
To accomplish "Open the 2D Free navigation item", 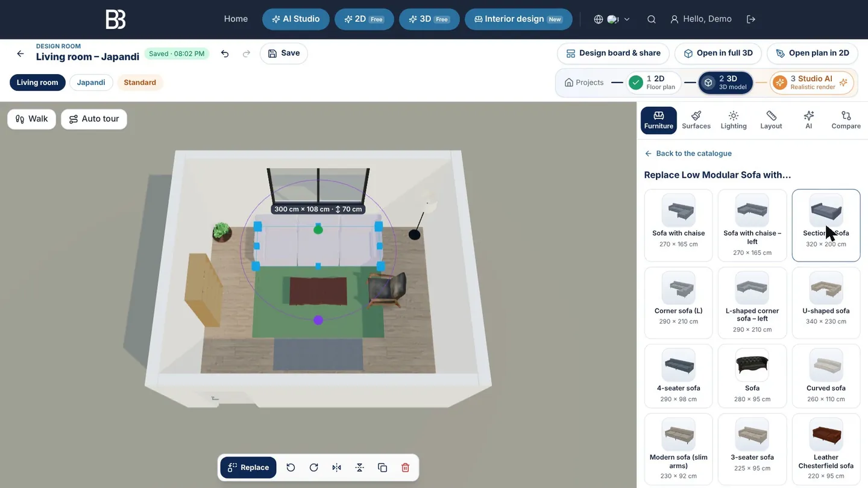I will [x=364, y=19].
